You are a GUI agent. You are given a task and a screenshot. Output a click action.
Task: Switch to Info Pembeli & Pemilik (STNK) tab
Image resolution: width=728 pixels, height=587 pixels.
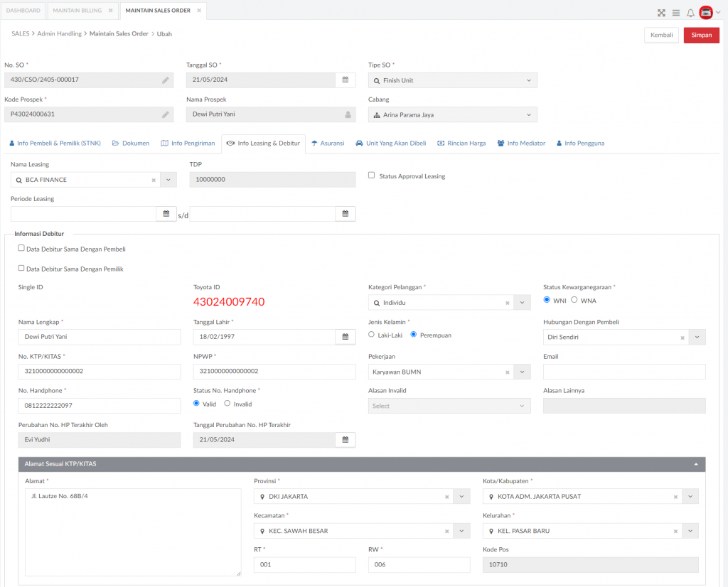pos(55,144)
